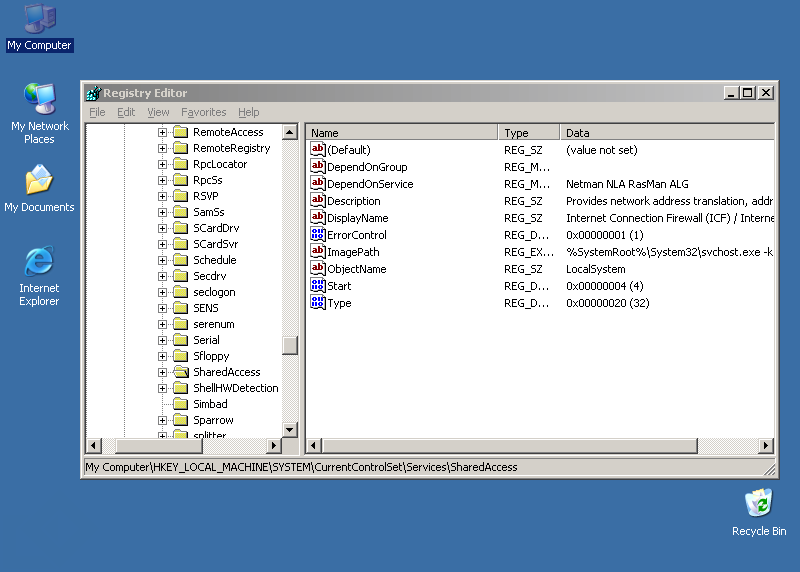Open the Help menu
Image resolution: width=800 pixels, height=572 pixels.
click(248, 112)
